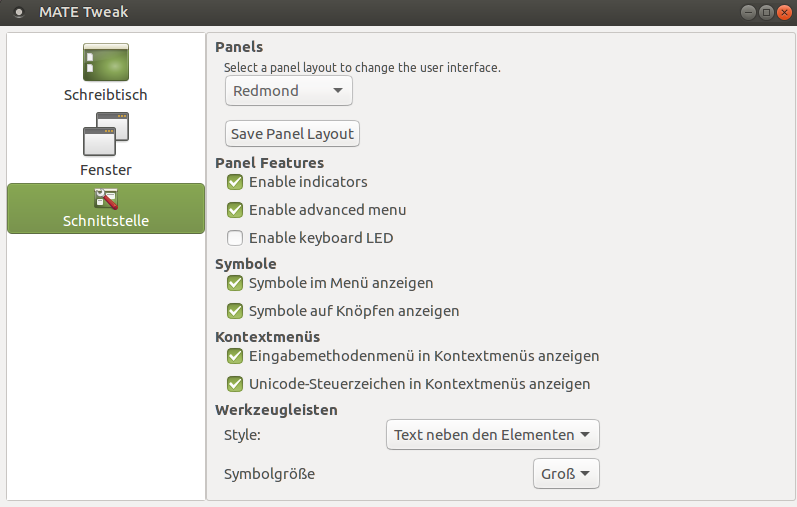797x507 pixels.
Task: Switch to the Fenster tab label
Action: pyautogui.click(x=106, y=170)
